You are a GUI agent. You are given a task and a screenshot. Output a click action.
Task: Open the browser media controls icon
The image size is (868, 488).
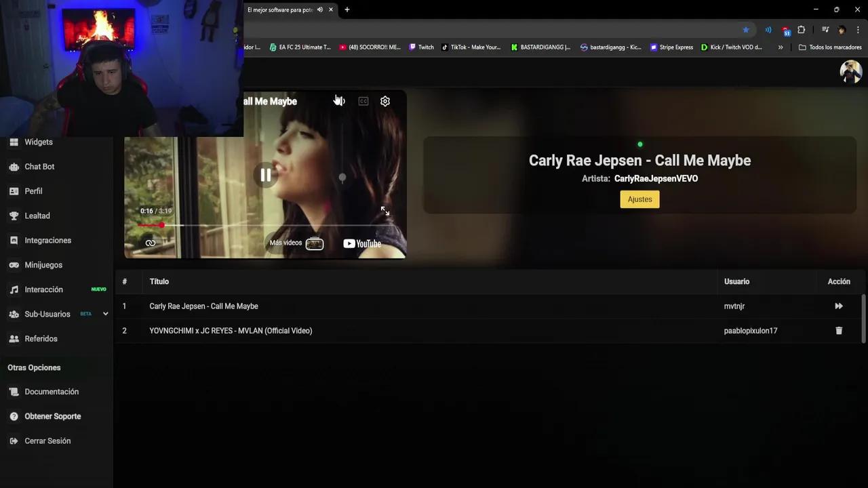click(x=825, y=30)
